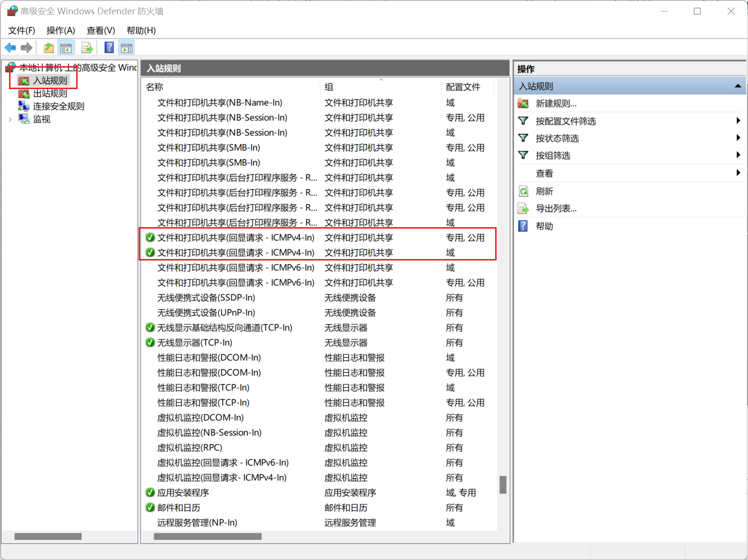The image size is (748, 560).
Task: Click 导出列表... action link
Action: [x=556, y=209]
